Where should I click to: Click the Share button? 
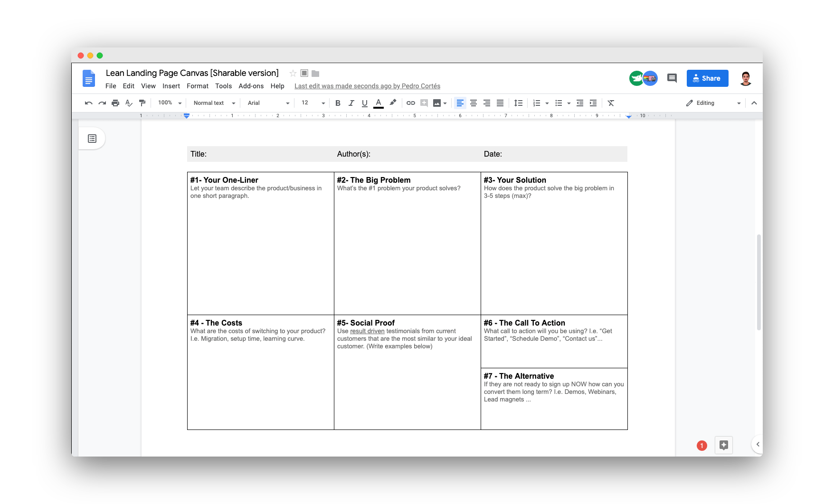pos(707,78)
